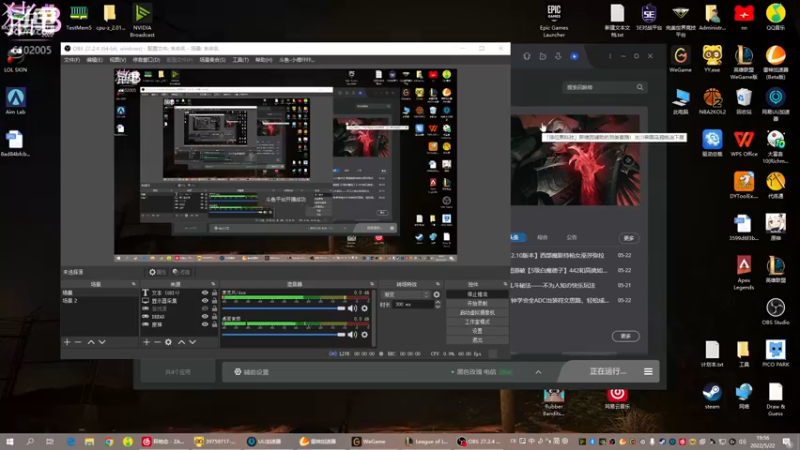
Task: Open WPS Office desktop icon
Action: (x=744, y=143)
